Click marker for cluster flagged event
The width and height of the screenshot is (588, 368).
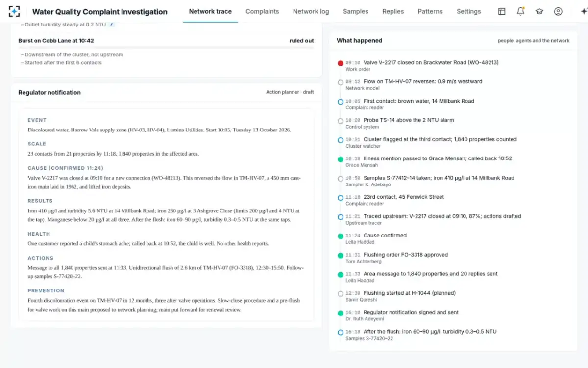(341, 140)
